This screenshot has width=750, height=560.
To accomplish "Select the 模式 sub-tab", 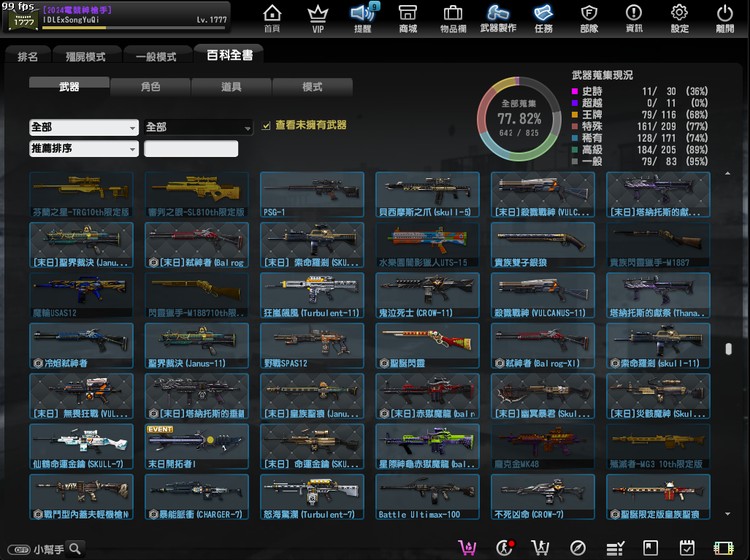I will [312, 87].
